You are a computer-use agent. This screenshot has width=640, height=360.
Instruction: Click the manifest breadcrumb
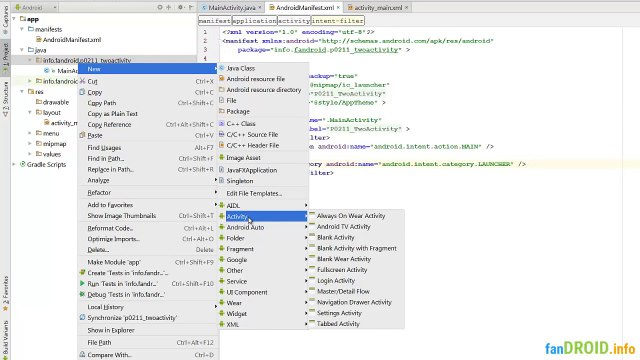pyautogui.click(x=215, y=21)
